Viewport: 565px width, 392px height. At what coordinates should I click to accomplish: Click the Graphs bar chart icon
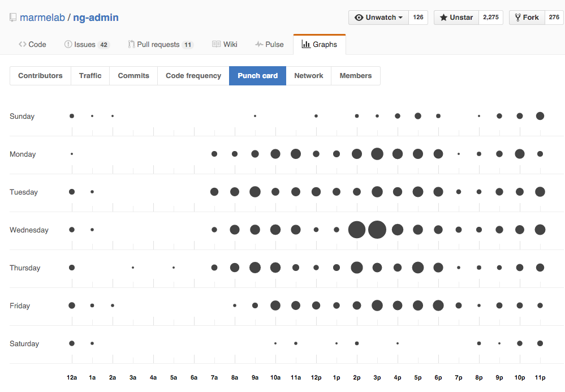306,44
